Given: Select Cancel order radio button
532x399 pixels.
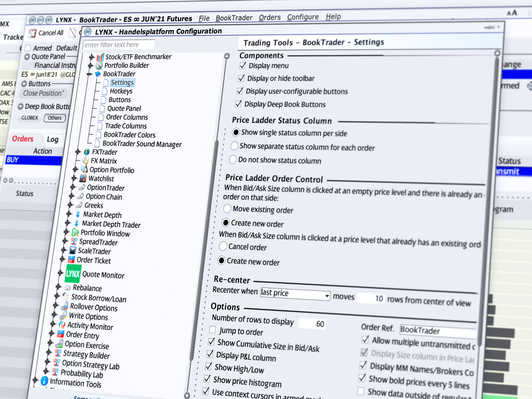Looking at the screenshot, I should (x=223, y=246).
